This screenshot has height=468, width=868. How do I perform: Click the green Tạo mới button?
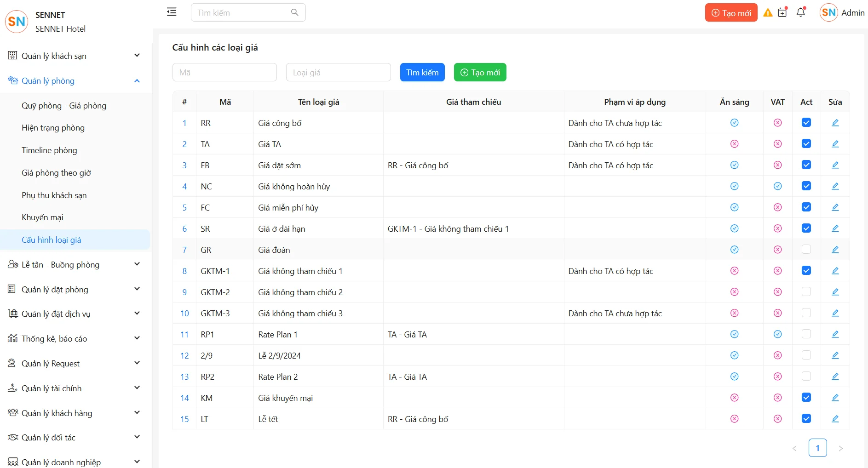tap(480, 73)
